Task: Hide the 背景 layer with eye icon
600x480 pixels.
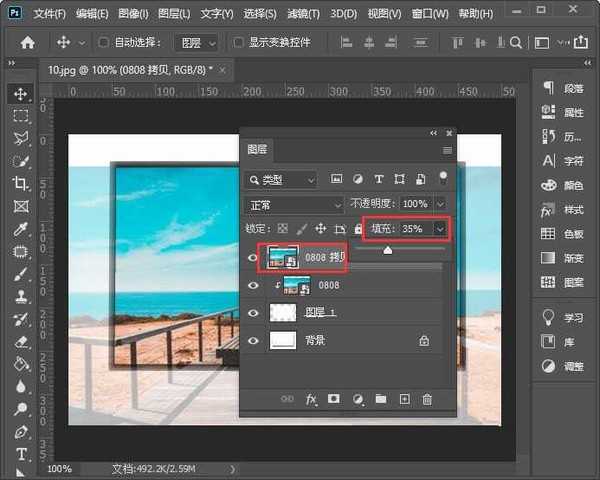Action: pyautogui.click(x=253, y=341)
